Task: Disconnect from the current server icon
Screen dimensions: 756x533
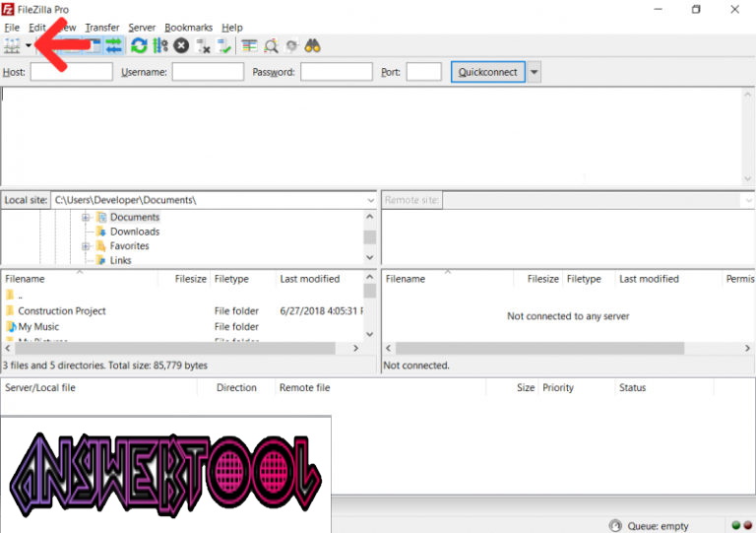Action: [203, 46]
